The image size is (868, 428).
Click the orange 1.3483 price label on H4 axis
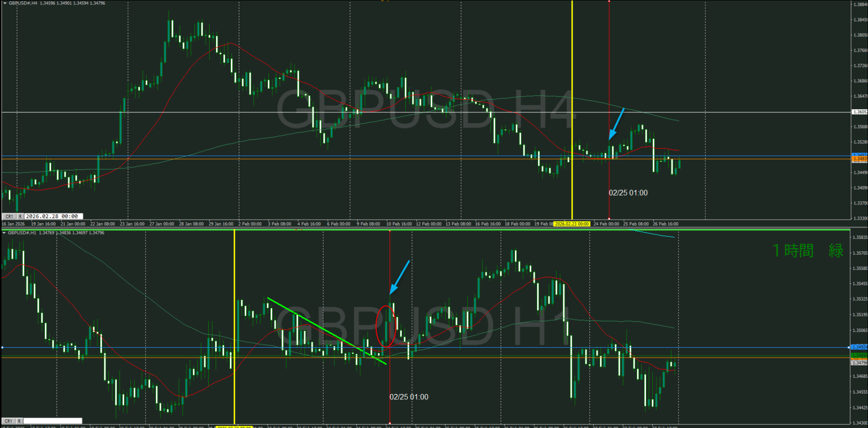[859, 159]
